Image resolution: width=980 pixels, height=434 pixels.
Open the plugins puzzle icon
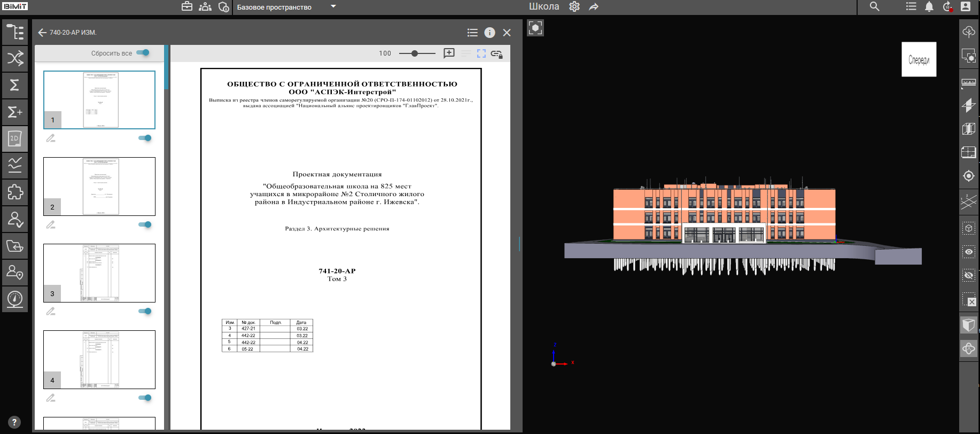(15, 192)
